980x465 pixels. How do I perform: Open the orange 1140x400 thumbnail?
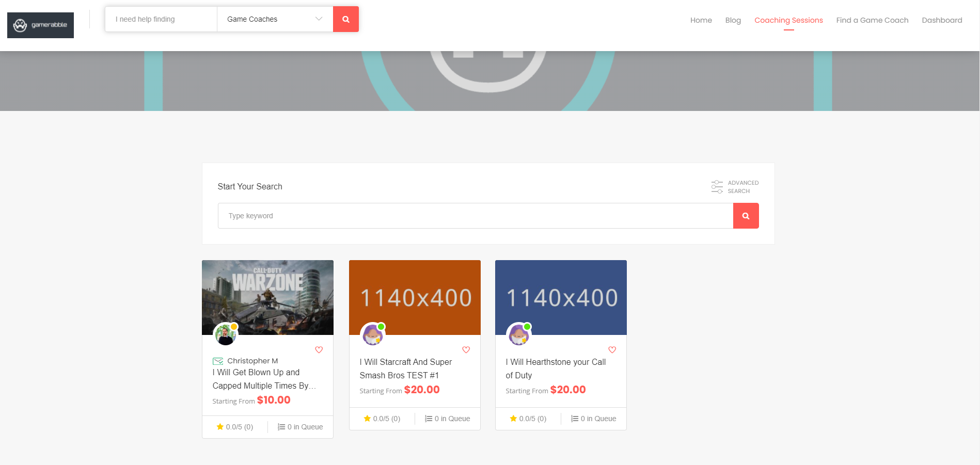(415, 297)
